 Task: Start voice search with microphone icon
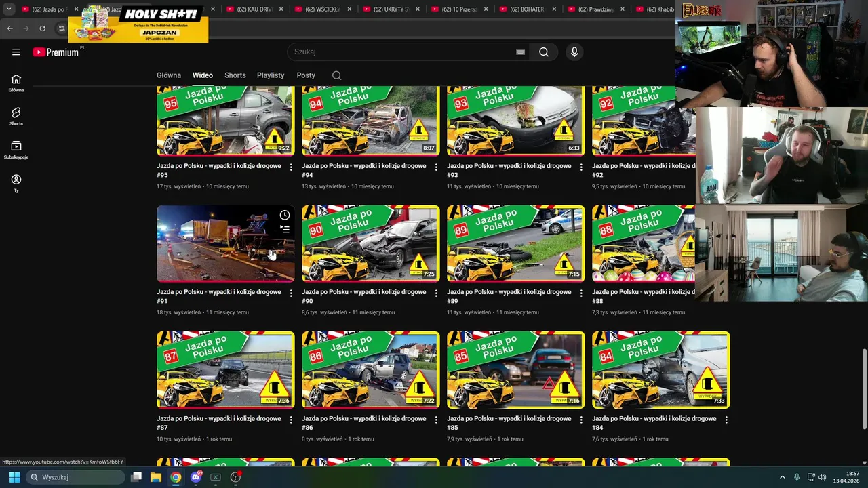click(574, 52)
